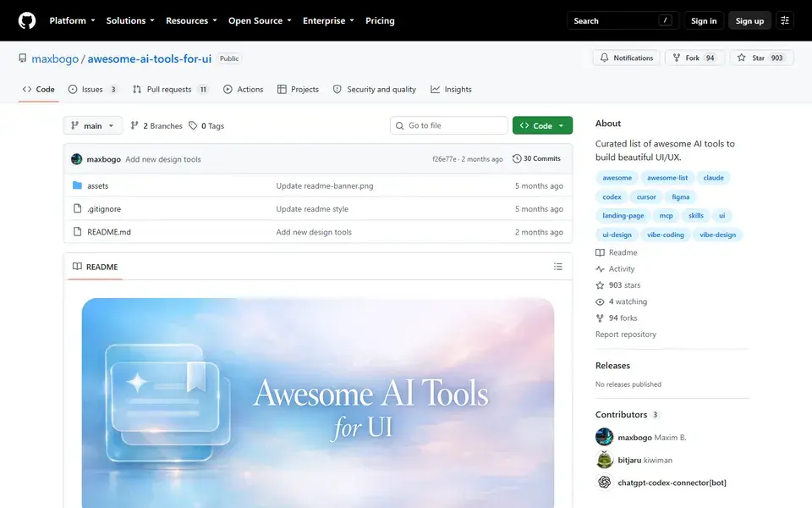Screen dimensions: 812x508
Task: Click the .gitignore file icon
Action: point(77,208)
